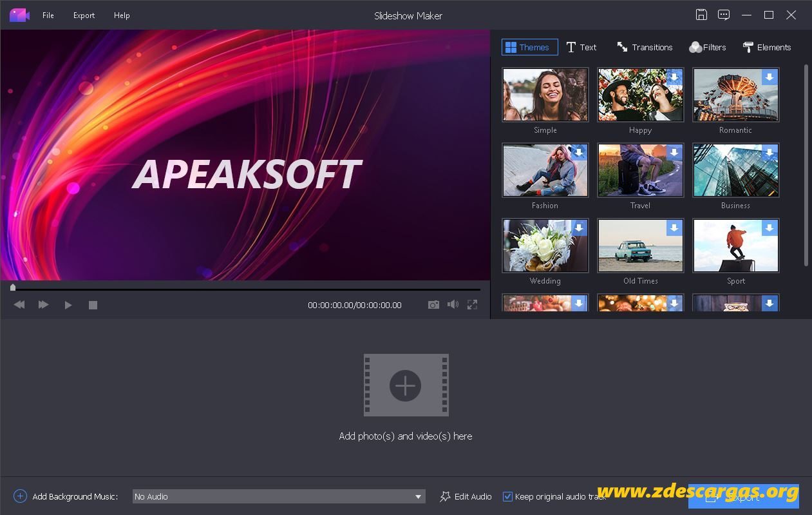Select the Sport theme thumbnail
This screenshot has width=812, height=515.
tap(736, 246)
